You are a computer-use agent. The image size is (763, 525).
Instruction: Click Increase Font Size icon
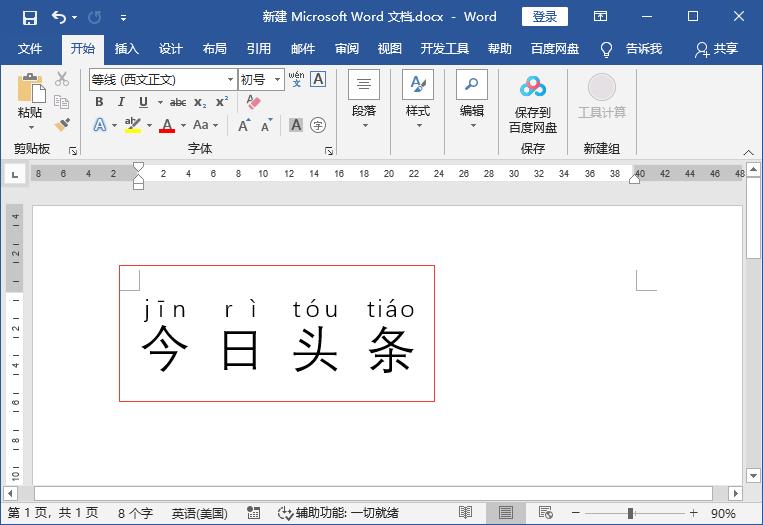(244, 126)
